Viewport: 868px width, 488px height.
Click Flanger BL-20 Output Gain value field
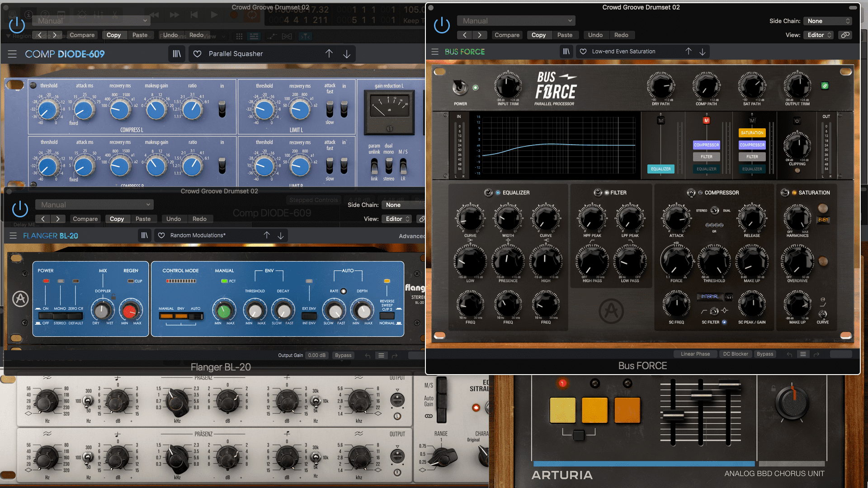[316, 356]
